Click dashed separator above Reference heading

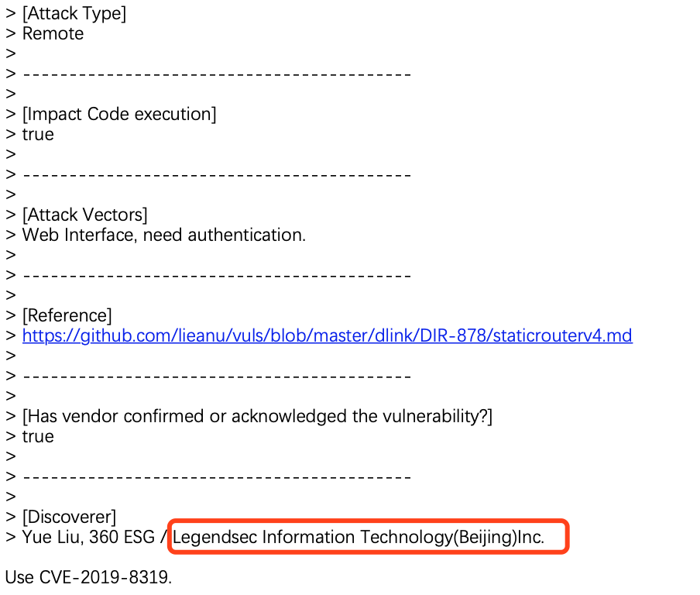coord(217,276)
